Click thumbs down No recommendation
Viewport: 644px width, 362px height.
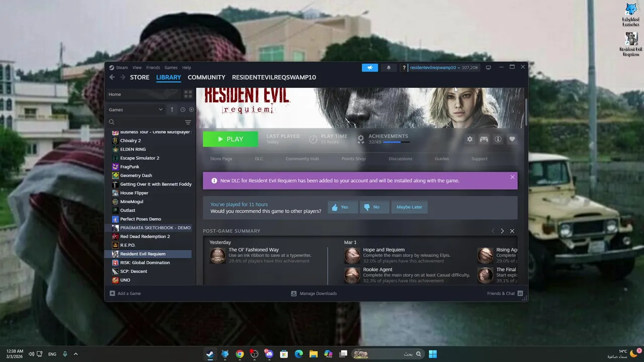[x=374, y=207]
